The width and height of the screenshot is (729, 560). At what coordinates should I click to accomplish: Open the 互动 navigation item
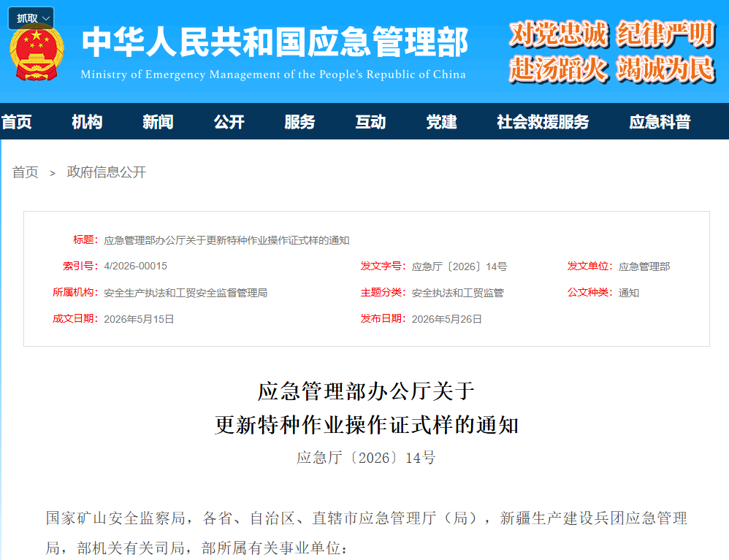click(370, 122)
